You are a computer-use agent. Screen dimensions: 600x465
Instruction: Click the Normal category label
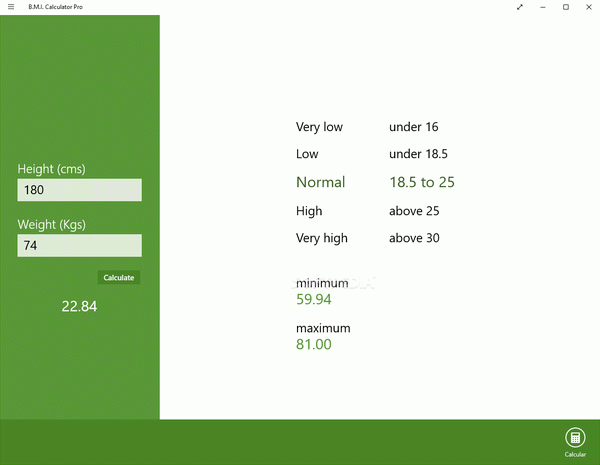click(320, 182)
